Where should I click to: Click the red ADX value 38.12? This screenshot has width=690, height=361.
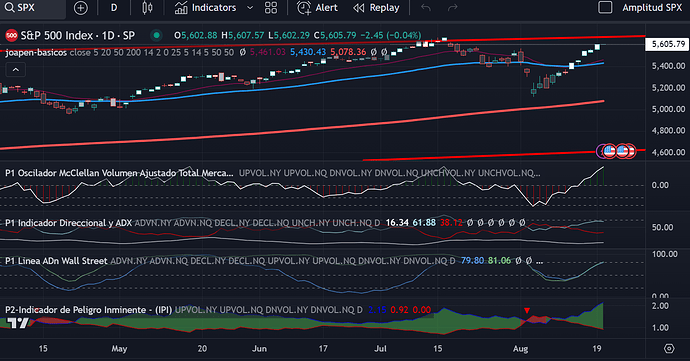coord(451,223)
